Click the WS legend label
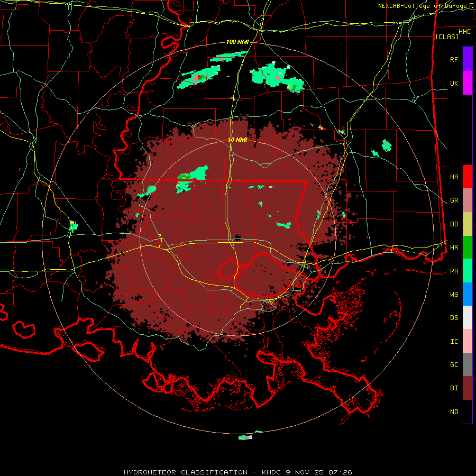The image size is (476, 476). tap(454, 295)
